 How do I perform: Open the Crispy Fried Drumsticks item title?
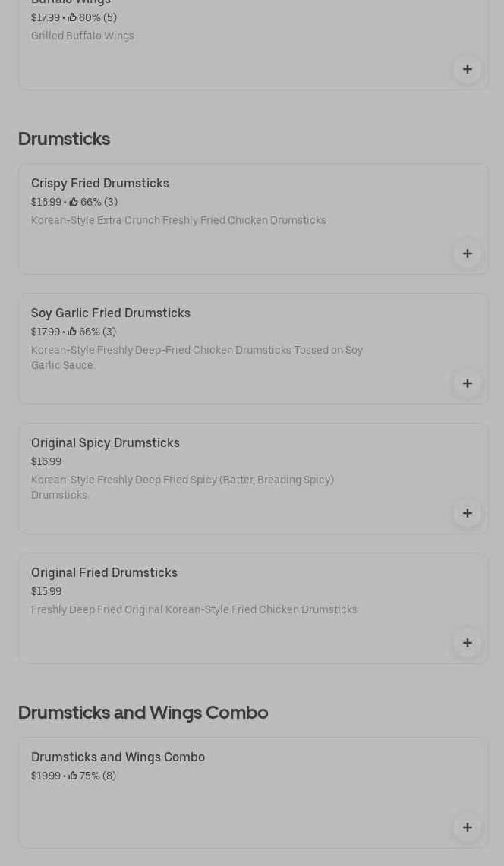tap(100, 183)
